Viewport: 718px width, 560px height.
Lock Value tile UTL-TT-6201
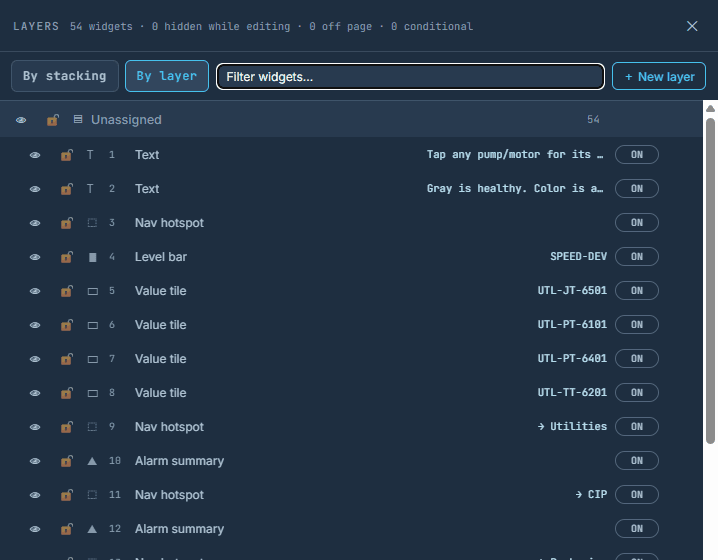[x=67, y=393]
